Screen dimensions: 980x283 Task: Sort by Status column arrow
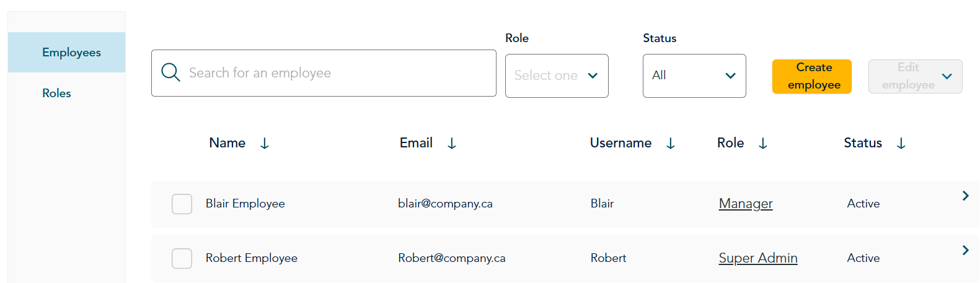coord(901,144)
